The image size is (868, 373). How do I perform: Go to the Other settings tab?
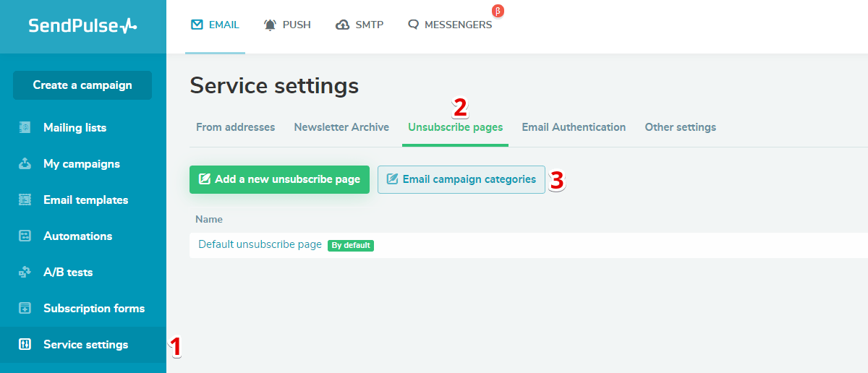(680, 127)
